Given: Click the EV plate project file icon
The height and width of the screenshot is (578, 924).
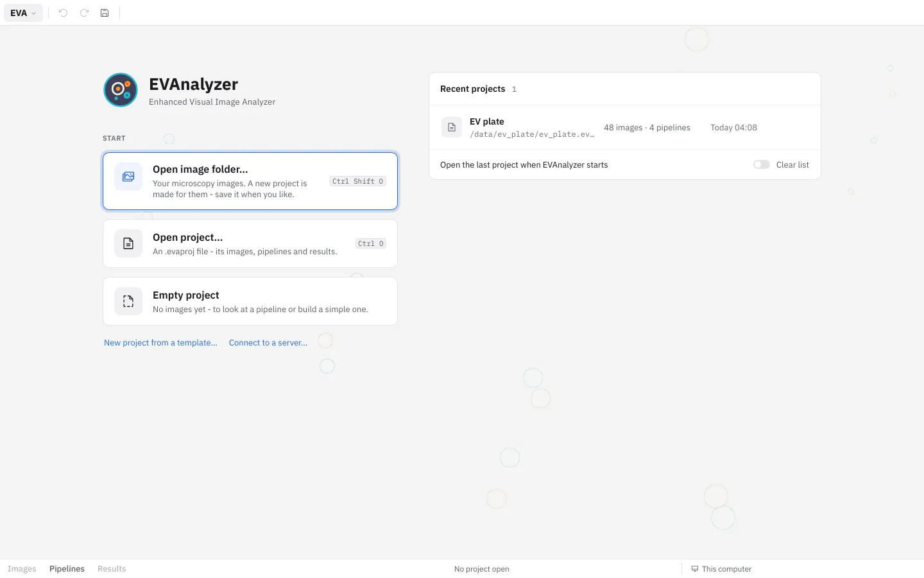Looking at the screenshot, I should (452, 127).
